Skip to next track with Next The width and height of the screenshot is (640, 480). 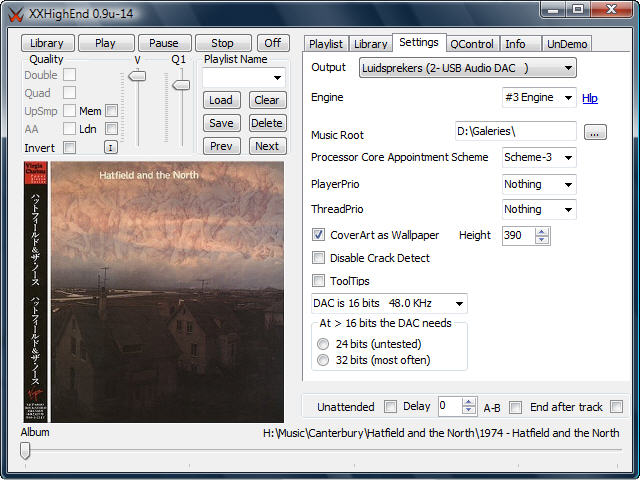click(x=267, y=146)
